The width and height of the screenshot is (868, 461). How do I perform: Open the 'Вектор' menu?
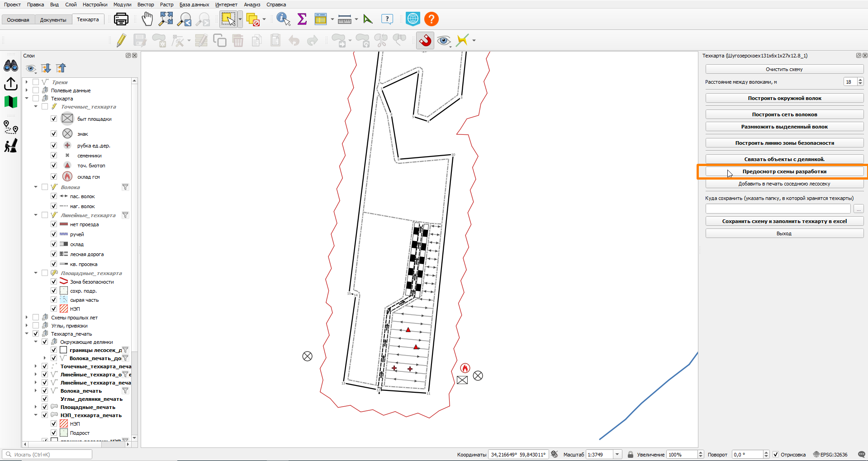pyautogui.click(x=146, y=5)
